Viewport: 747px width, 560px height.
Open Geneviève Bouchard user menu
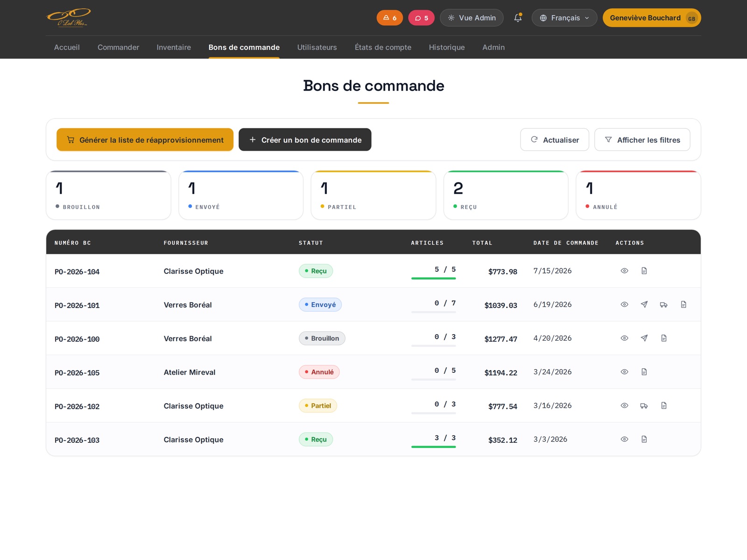coord(652,18)
